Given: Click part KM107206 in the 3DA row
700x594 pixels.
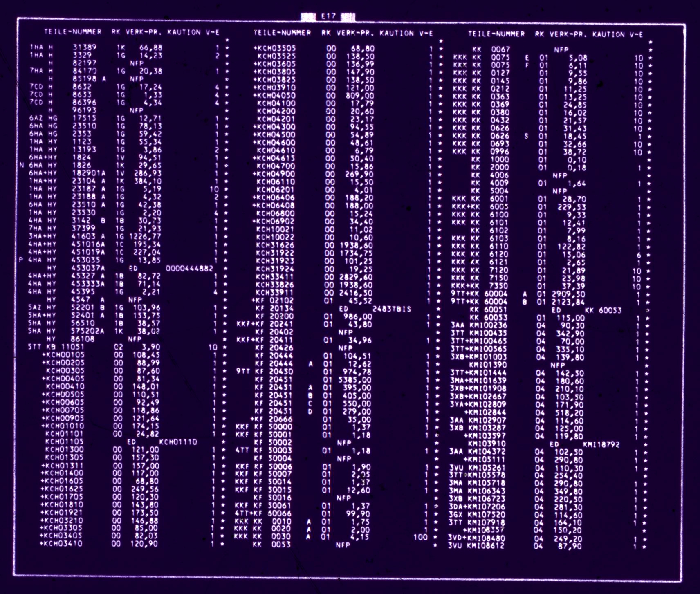Looking at the screenshot, I should [486, 507].
